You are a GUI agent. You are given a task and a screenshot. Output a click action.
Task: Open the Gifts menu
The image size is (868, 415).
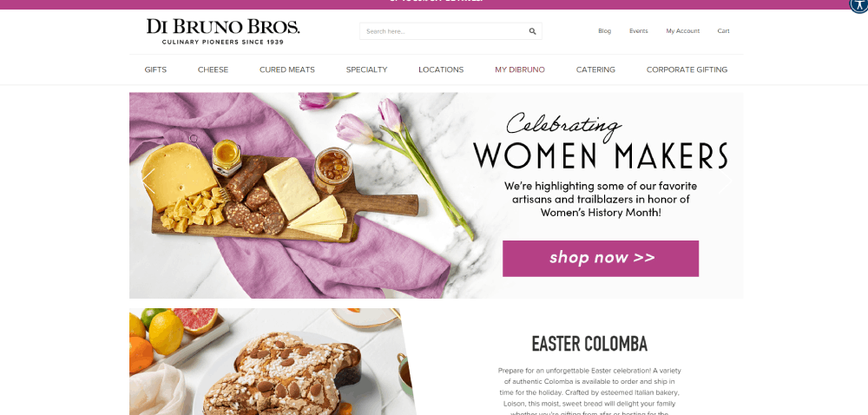pos(155,69)
